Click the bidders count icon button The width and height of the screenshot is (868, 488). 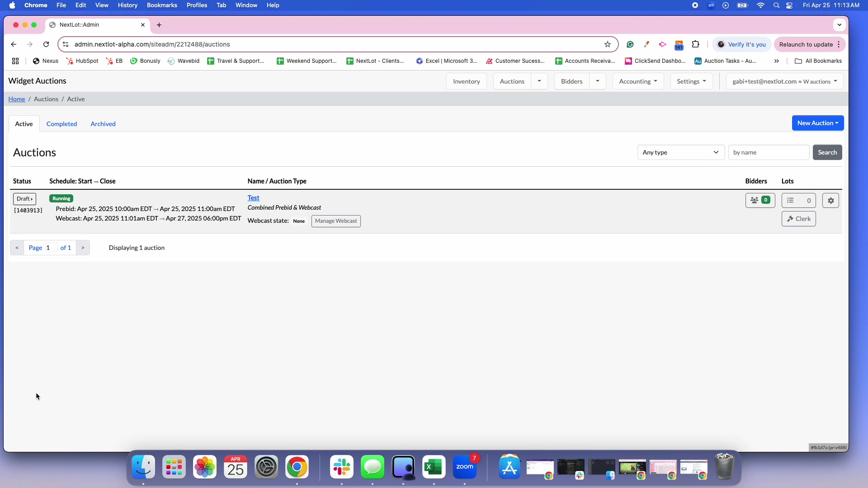[760, 200]
